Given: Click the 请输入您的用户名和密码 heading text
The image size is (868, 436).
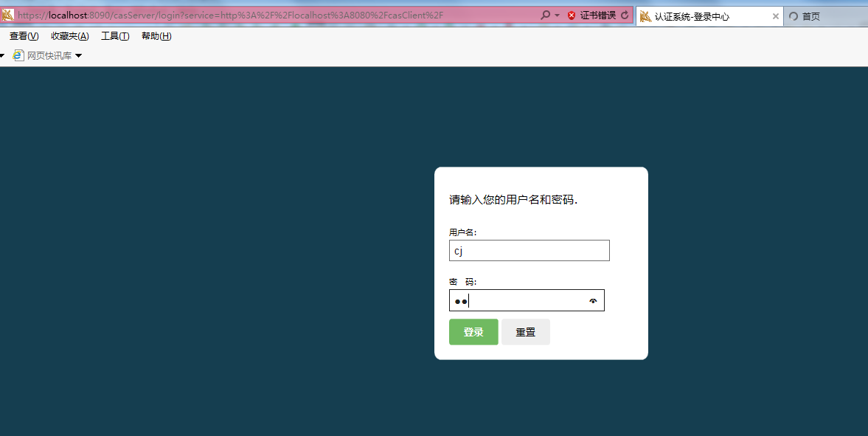Looking at the screenshot, I should click(x=513, y=200).
